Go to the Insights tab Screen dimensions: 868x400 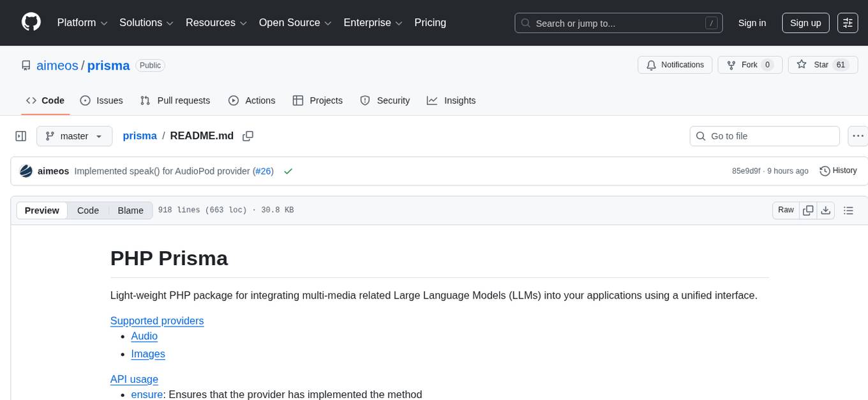click(x=451, y=100)
